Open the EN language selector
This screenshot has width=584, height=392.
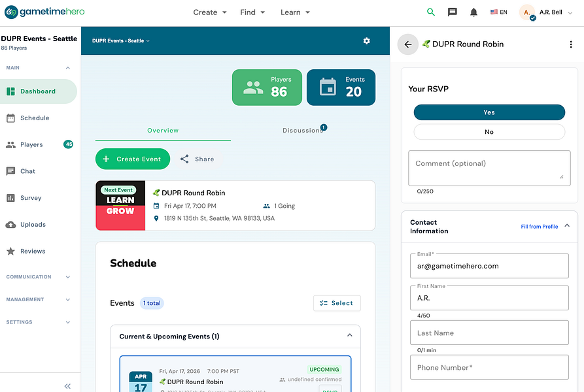pos(499,12)
